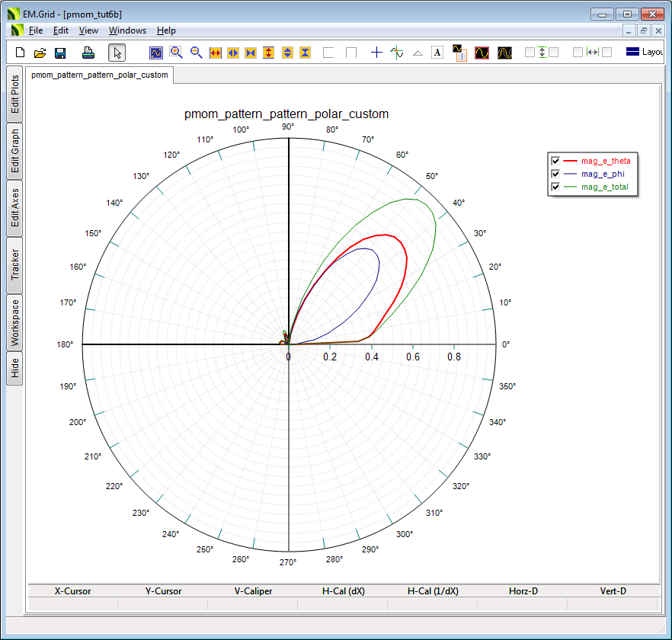Click the magnifier zoom-in icon
The height and width of the screenshot is (640, 672).
(176, 53)
